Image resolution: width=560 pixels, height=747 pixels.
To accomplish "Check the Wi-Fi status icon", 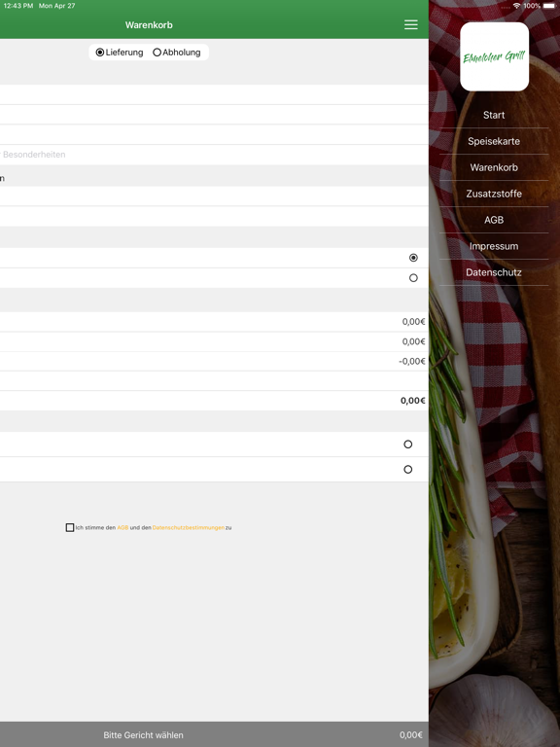I will (x=516, y=6).
